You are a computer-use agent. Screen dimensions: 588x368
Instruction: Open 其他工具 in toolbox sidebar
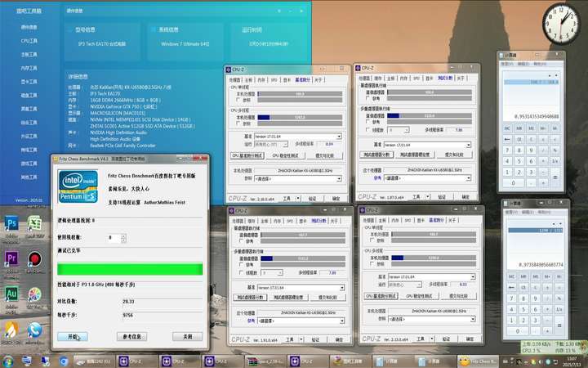pyautogui.click(x=29, y=177)
